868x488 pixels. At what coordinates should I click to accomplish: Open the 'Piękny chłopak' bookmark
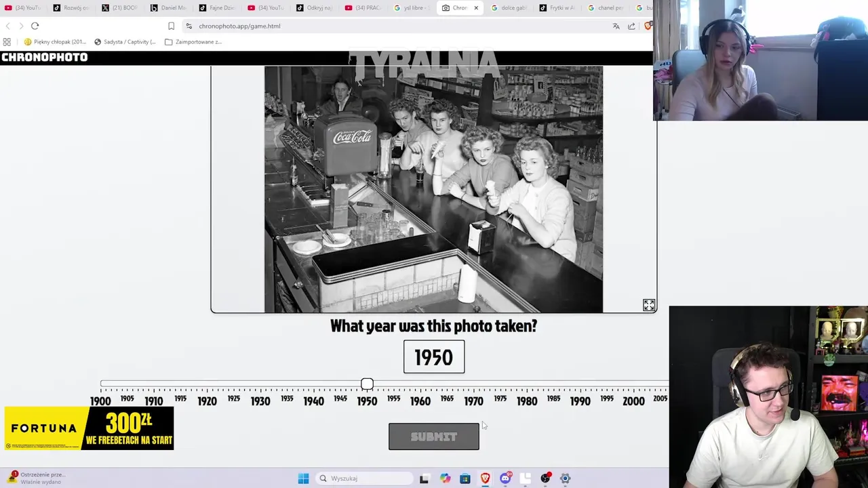(56, 42)
